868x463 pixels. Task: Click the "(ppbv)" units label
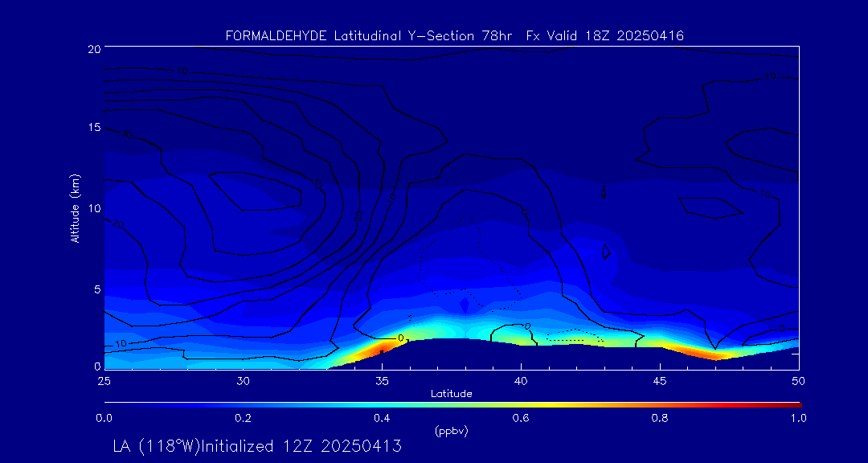[x=452, y=432]
